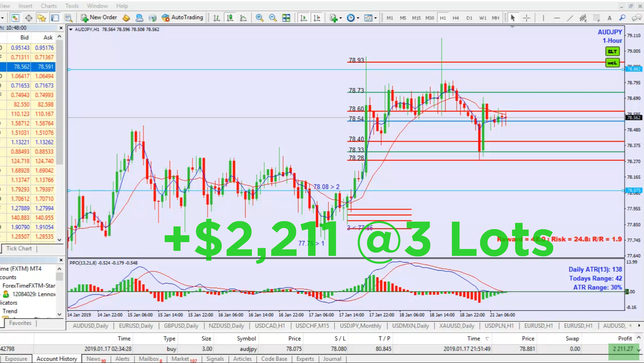This screenshot has width=644, height=363.
Task: Open the signals broadcast icon
Action: 153,18
